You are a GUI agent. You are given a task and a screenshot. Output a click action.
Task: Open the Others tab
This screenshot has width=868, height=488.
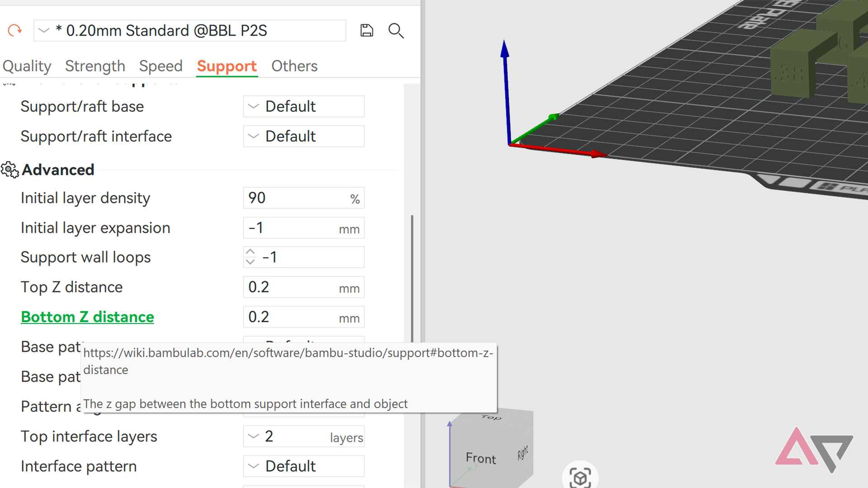[x=294, y=66]
